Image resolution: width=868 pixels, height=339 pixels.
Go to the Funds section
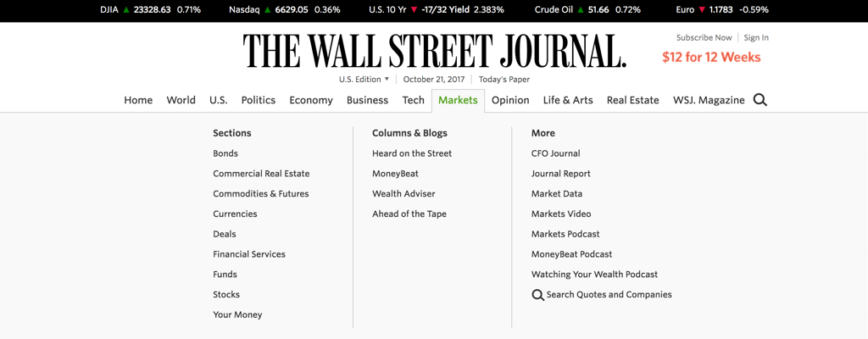coord(225,275)
